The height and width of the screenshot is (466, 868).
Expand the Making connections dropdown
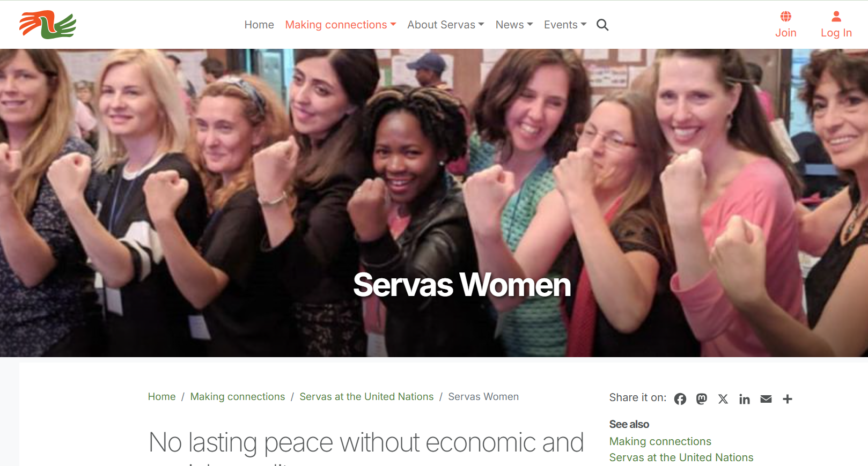pos(341,25)
